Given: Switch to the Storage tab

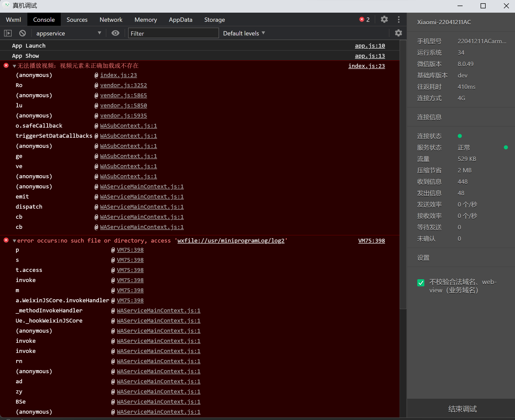Looking at the screenshot, I should tap(214, 19).
